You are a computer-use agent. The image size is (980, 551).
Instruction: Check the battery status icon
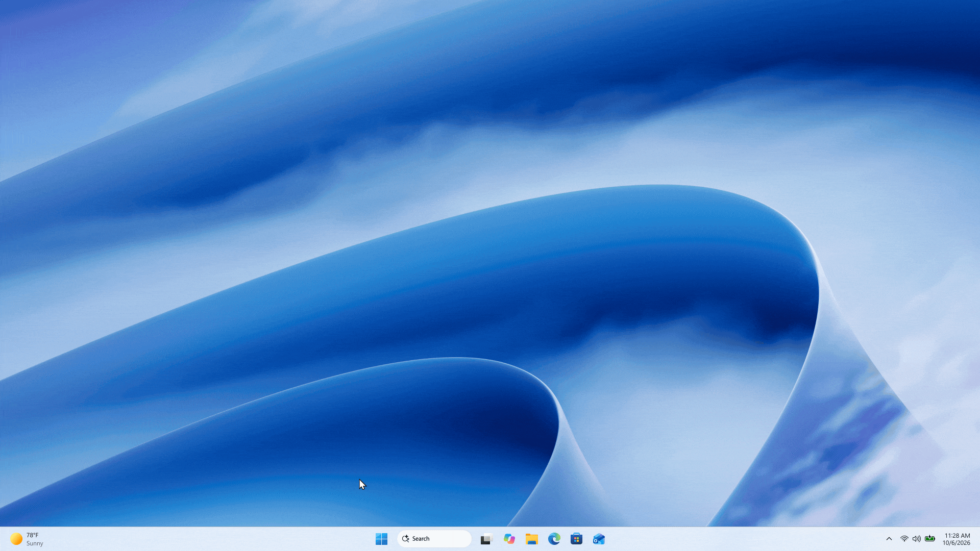930,539
